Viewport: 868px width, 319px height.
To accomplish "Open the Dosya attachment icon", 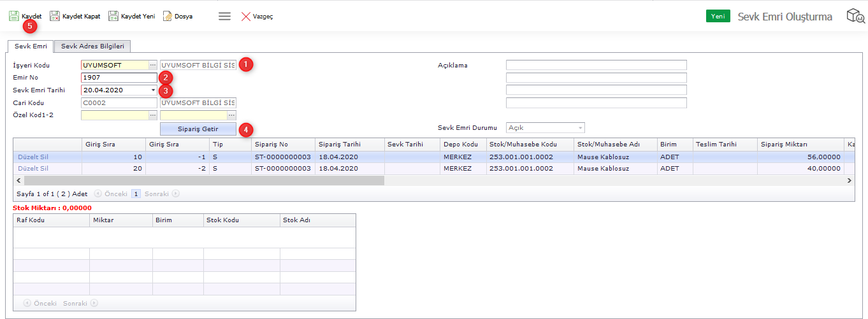I will [167, 16].
